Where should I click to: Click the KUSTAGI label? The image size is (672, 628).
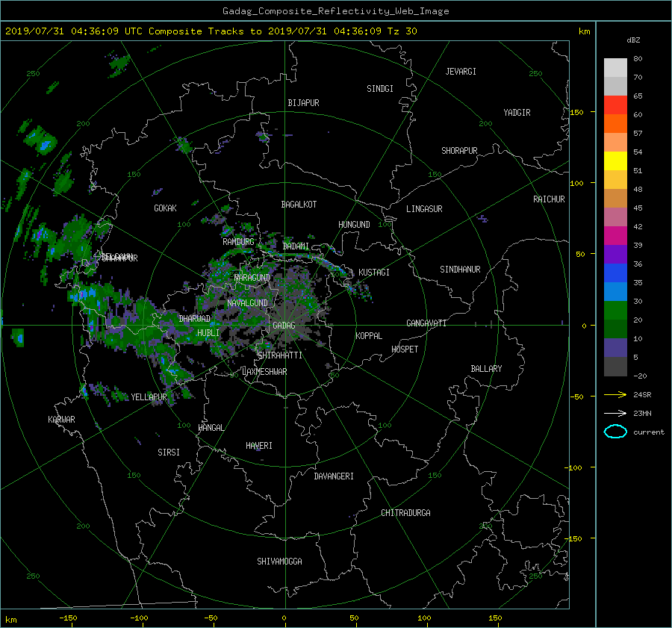[x=374, y=273]
